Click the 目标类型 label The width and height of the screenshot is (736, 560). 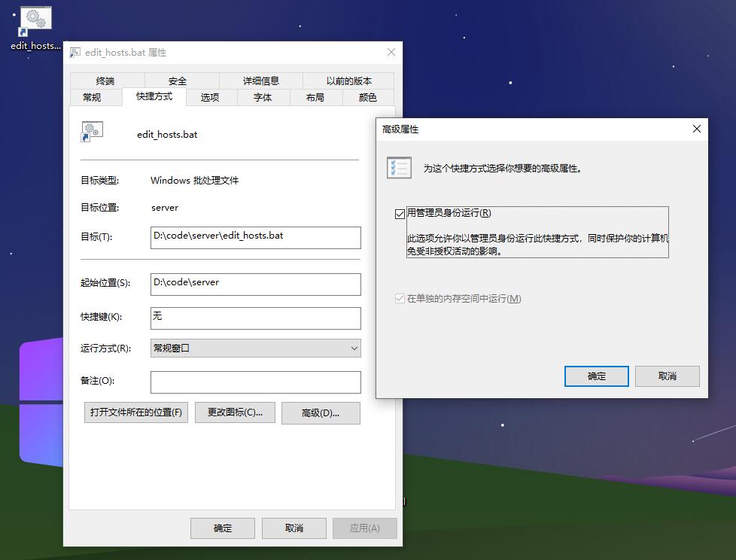pos(99,180)
